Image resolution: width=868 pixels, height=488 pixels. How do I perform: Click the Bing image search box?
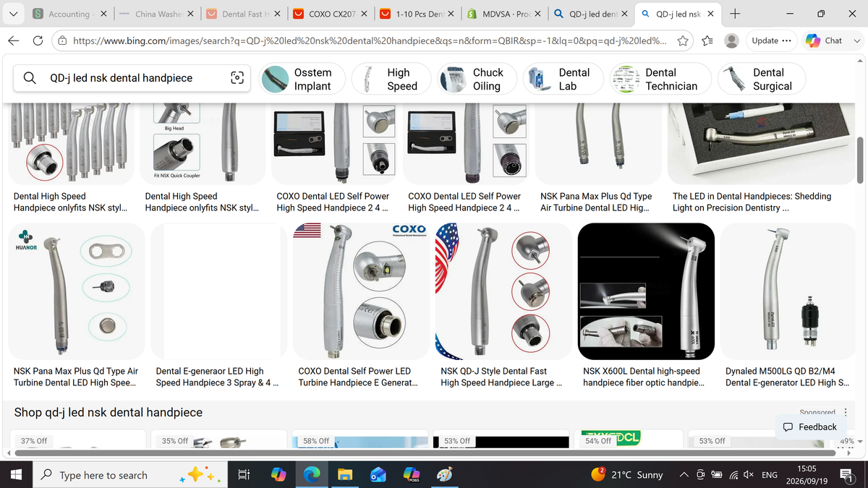click(132, 77)
